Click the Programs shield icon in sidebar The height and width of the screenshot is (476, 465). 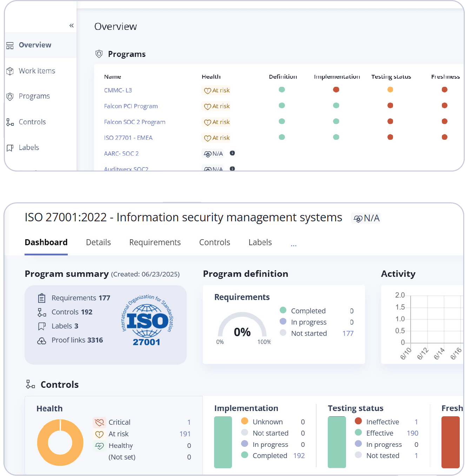tap(10, 96)
